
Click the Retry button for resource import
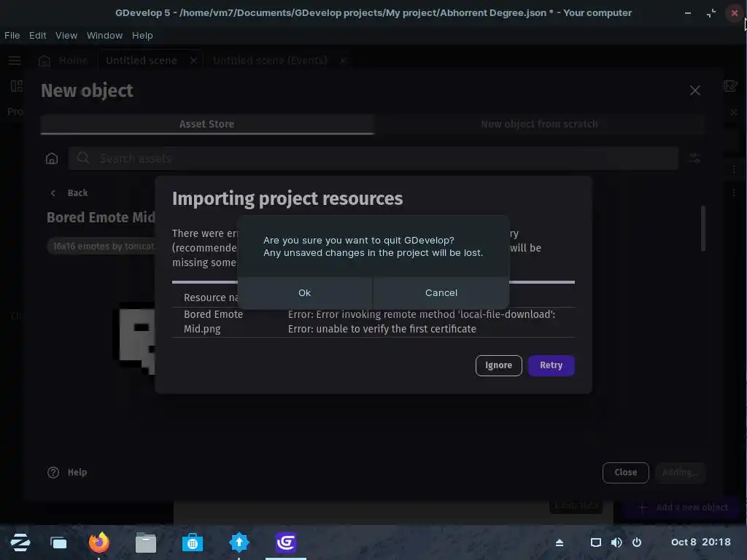point(551,365)
